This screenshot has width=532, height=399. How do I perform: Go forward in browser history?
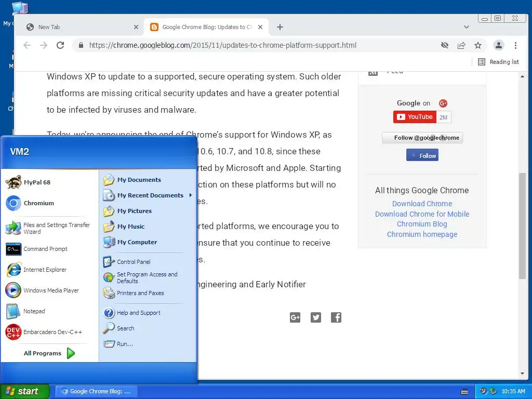pyautogui.click(x=44, y=45)
